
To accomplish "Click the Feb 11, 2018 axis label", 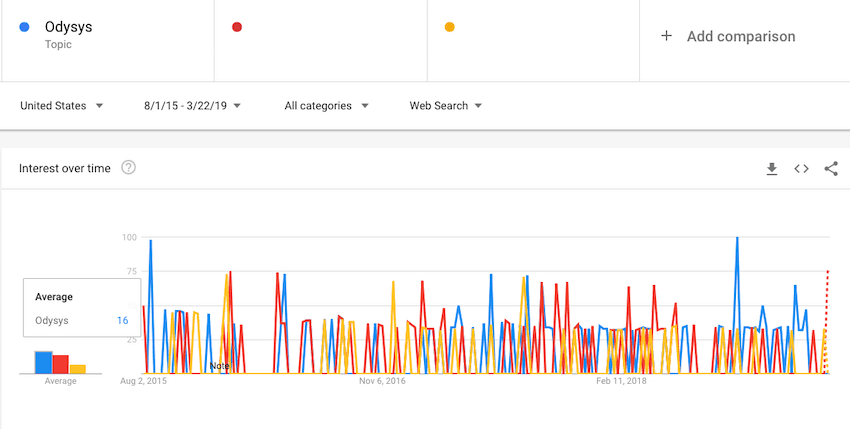I will (621, 381).
